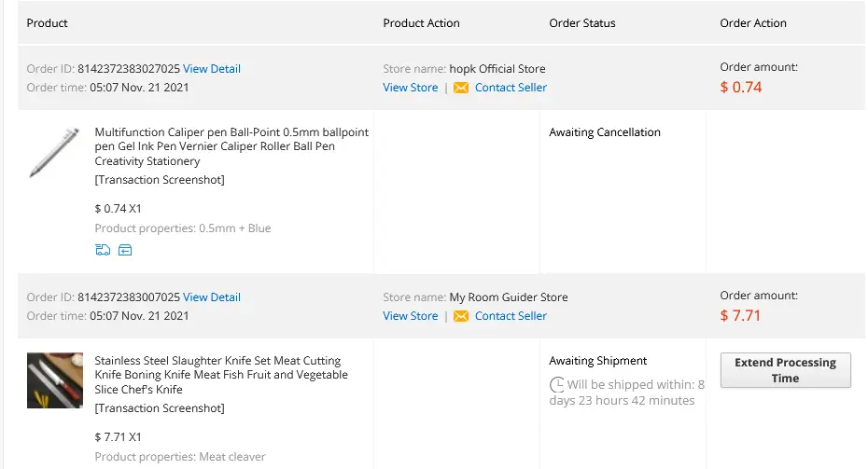Click the Product Action column header
This screenshot has height=469, width=868.
(x=421, y=23)
